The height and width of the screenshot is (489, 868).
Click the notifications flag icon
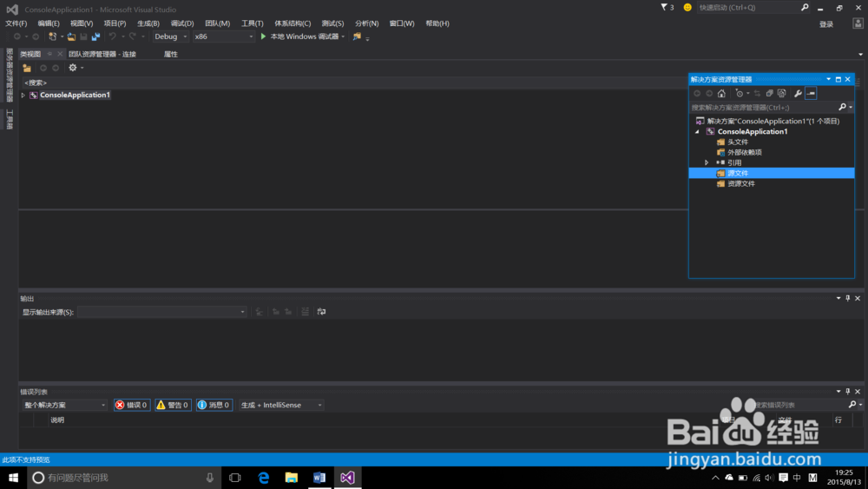click(x=664, y=7)
